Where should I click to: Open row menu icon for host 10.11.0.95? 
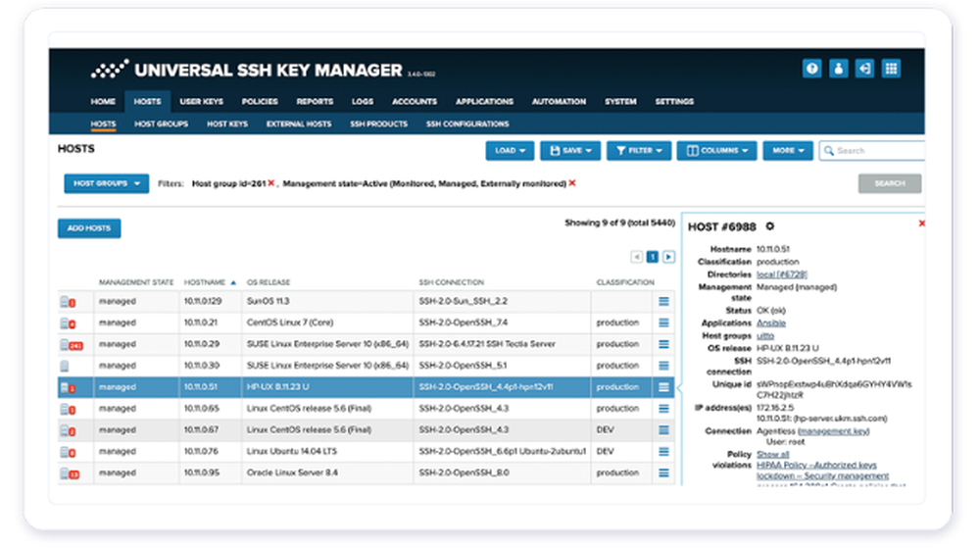[663, 473]
